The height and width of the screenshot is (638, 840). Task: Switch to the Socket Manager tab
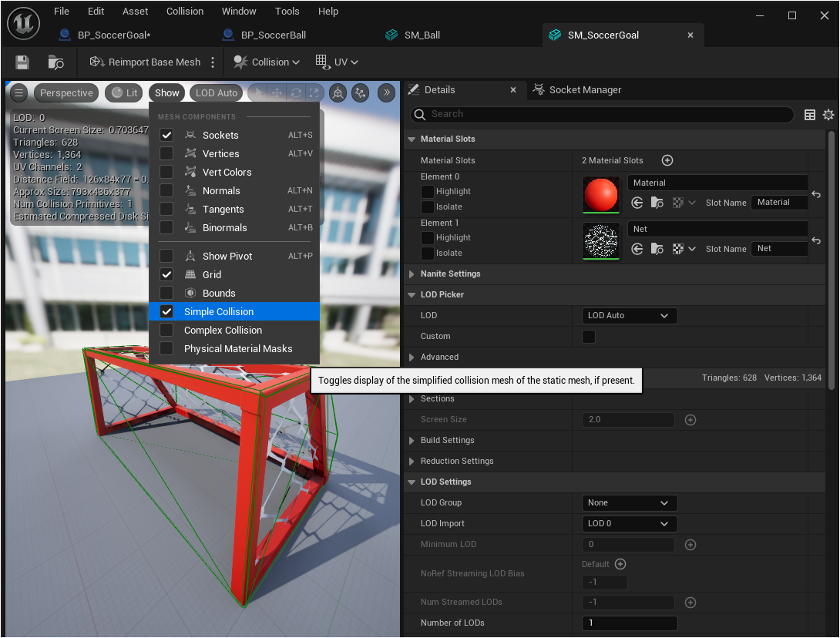[577, 90]
